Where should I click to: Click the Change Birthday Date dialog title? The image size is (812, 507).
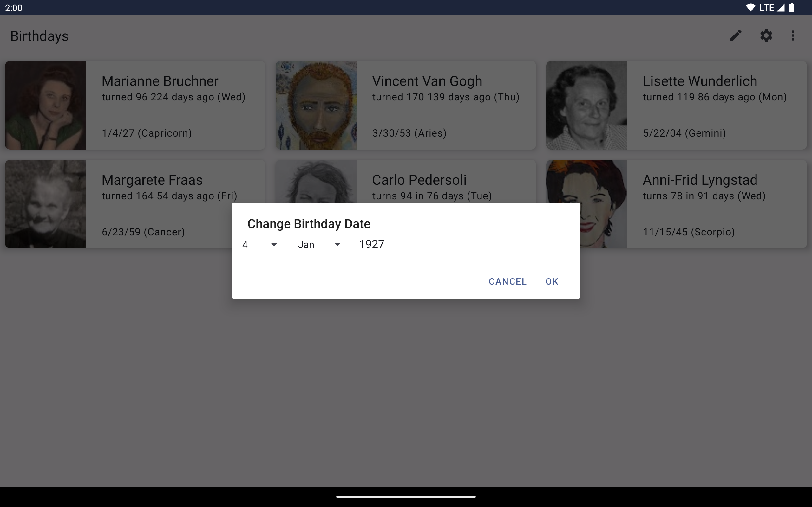[x=309, y=224]
